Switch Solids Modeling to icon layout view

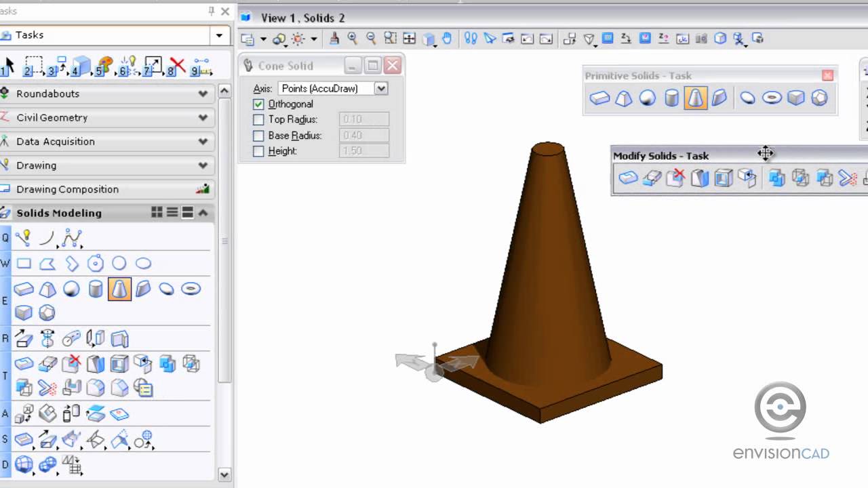click(x=157, y=213)
